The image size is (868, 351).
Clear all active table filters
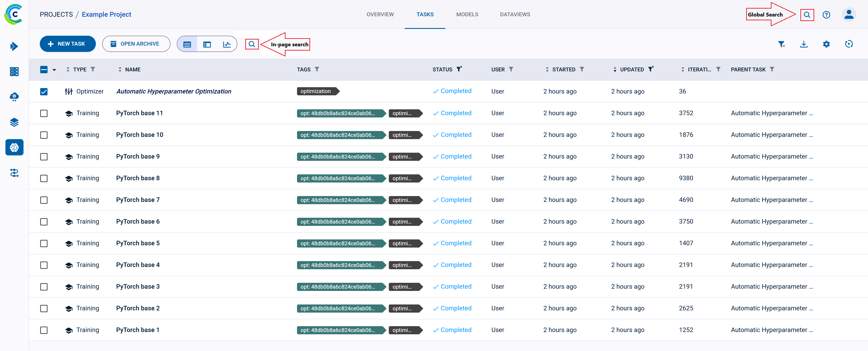tap(782, 44)
